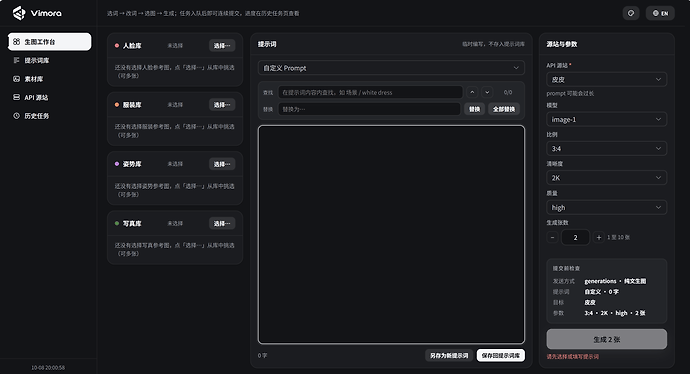
Task: Open the API 源站 dropdown showing 皮皮
Action: [606, 79]
